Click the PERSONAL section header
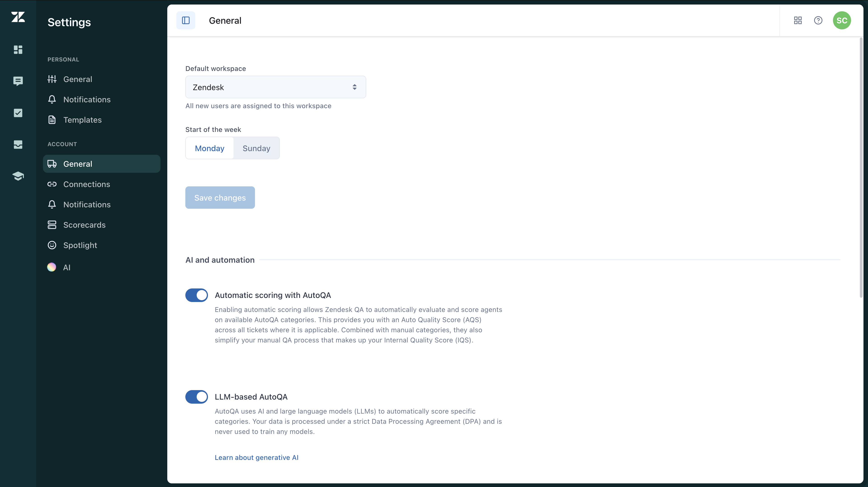Screen dimensions: 868x487 [63, 60]
